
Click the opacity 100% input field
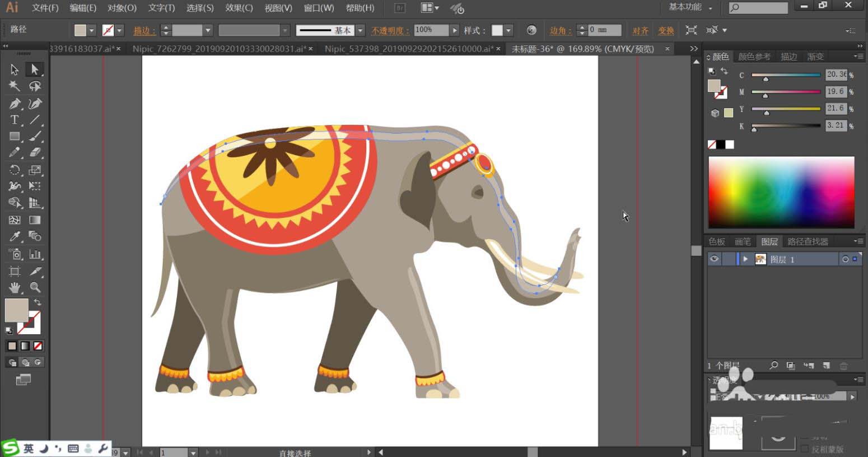pyautogui.click(x=431, y=30)
